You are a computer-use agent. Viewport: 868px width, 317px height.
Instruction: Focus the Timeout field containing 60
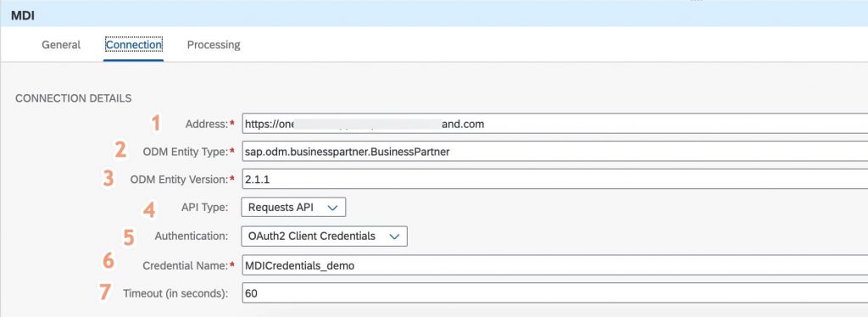point(554,293)
